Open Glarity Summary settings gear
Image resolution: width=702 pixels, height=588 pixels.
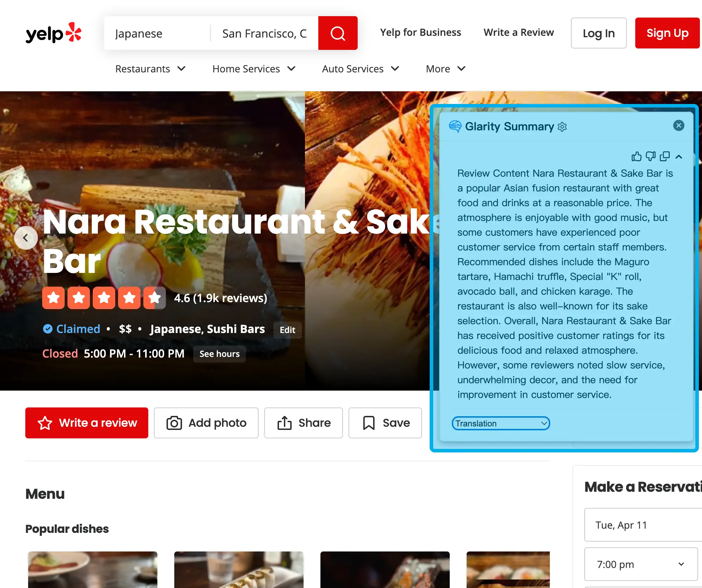(563, 127)
